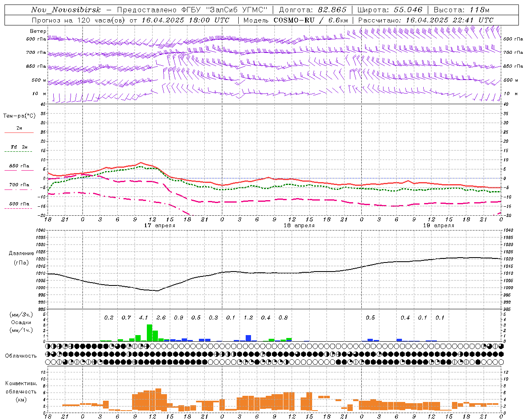This screenshot has height=420, width=525.
Task: Click the (мм/3ч.) precipitation unit label
Action: (21, 315)
